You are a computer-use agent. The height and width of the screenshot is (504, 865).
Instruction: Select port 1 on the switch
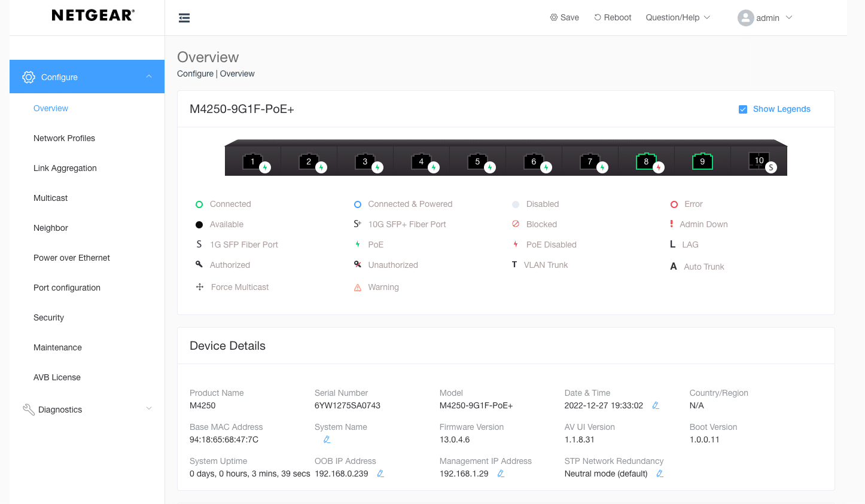pos(252,161)
